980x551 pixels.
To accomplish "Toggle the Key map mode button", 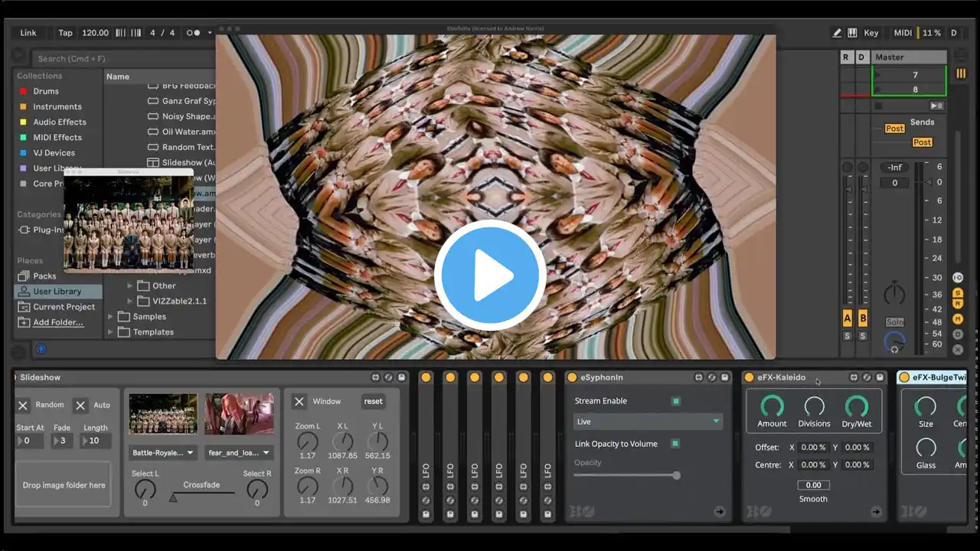I will coord(871,33).
